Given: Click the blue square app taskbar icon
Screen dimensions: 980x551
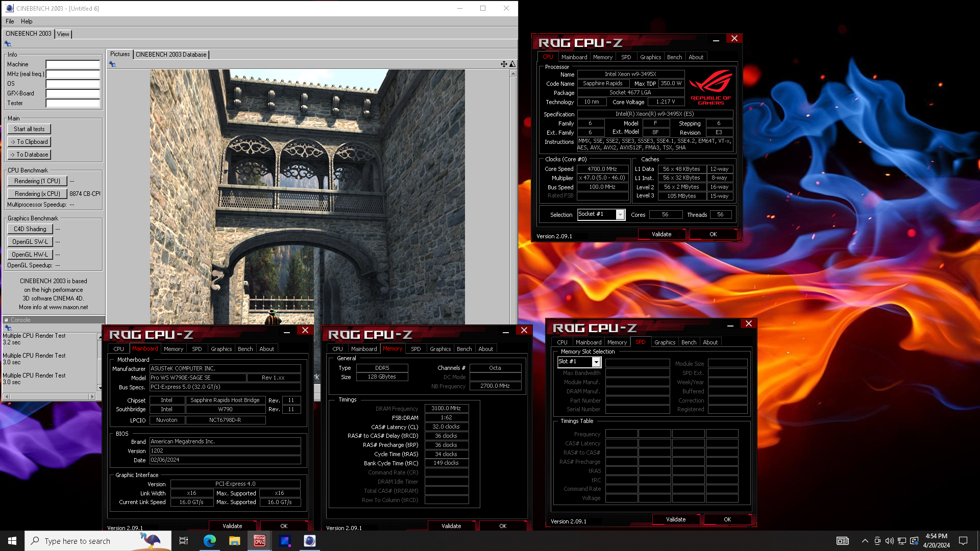Looking at the screenshot, I should 284,541.
